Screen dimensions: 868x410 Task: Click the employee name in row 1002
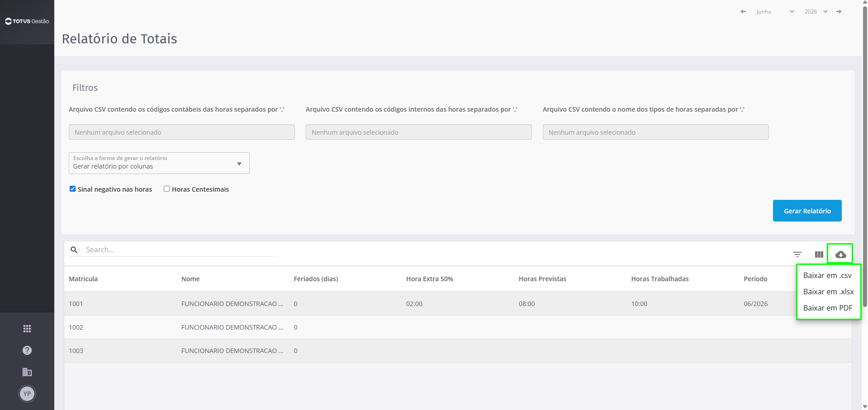click(232, 327)
